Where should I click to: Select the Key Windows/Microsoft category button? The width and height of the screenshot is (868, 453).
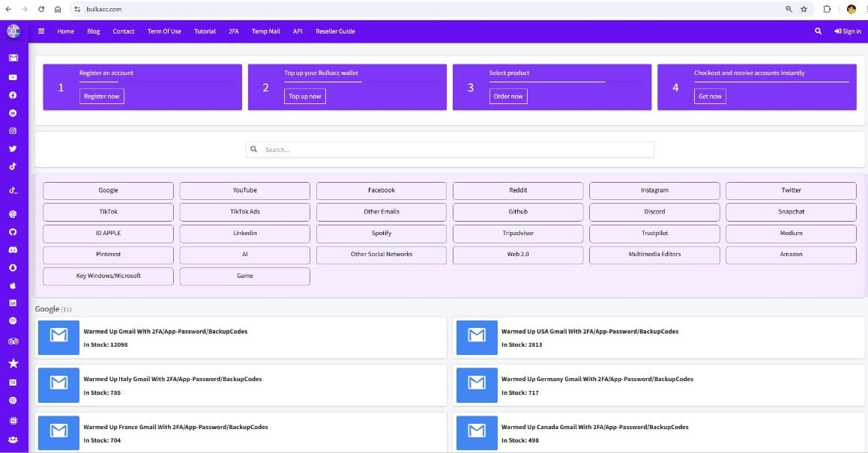108,276
